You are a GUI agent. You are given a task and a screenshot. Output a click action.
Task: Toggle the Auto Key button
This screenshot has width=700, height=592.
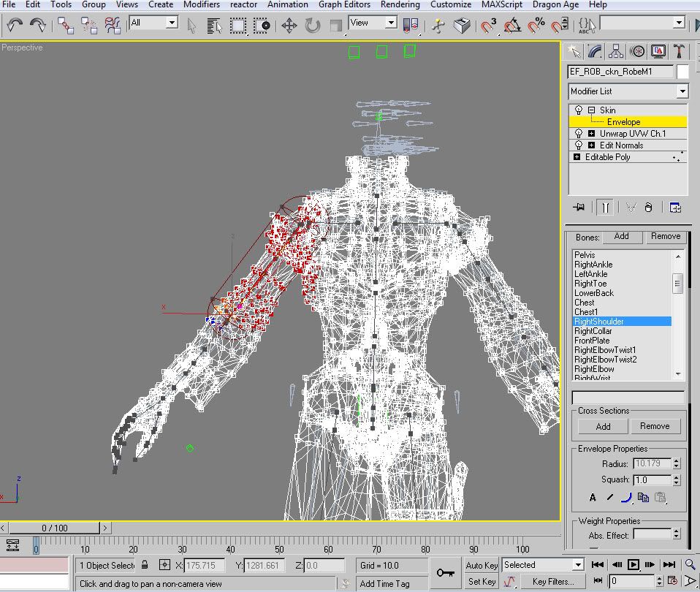(x=482, y=565)
